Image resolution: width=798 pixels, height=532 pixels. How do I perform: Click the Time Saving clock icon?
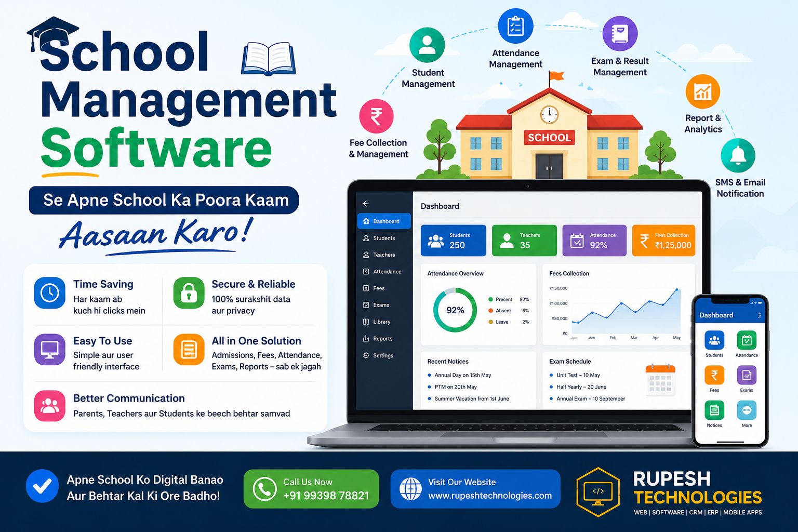coord(50,293)
